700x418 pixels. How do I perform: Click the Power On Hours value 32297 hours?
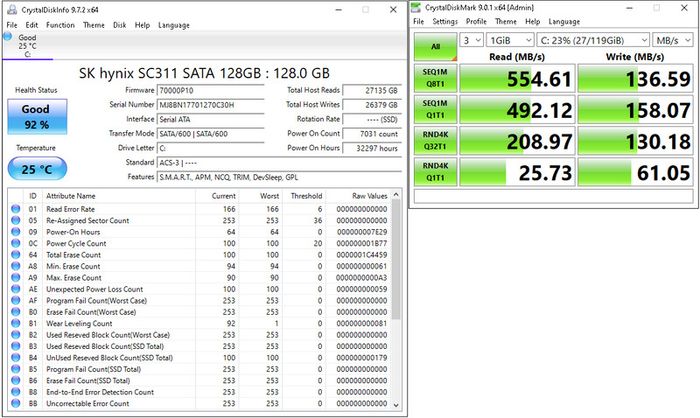click(372, 148)
